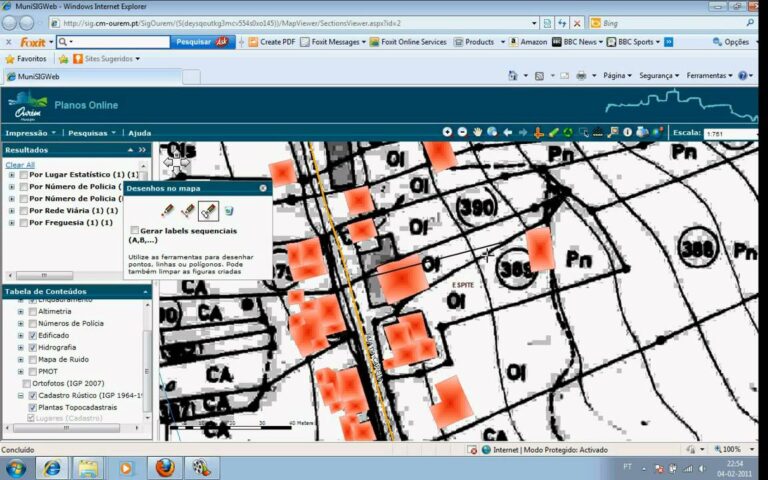Screen dimensions: 768x480
Task: Click the orange marker tool in map toolbar
Action: (x=538, y=132)
